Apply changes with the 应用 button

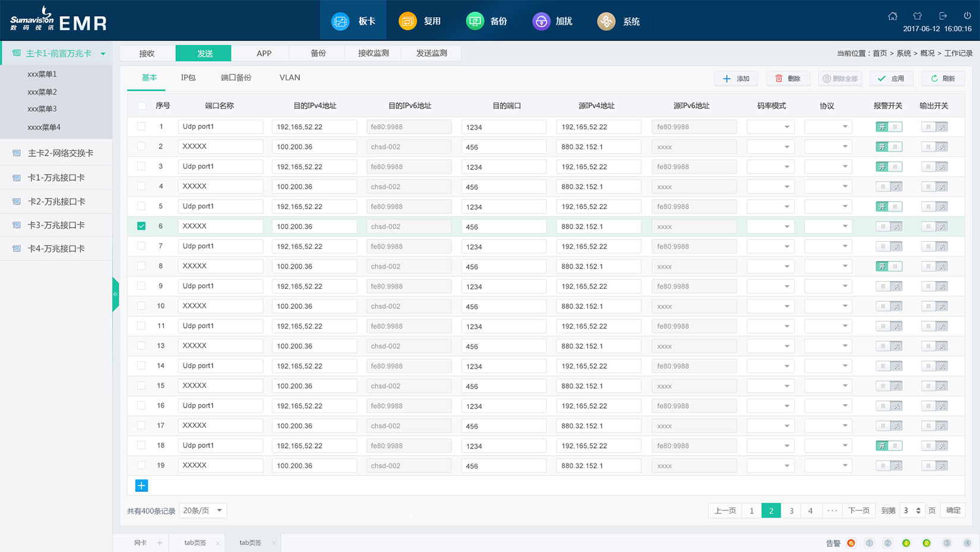[x=891, y=78]
